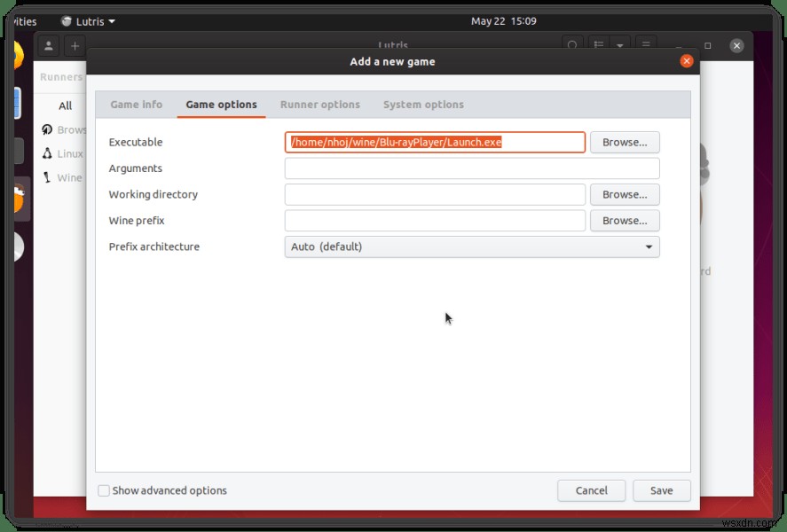Click Save to add the game
The height and width of the screenshot is (532, 787).
(x=662, y=490)
